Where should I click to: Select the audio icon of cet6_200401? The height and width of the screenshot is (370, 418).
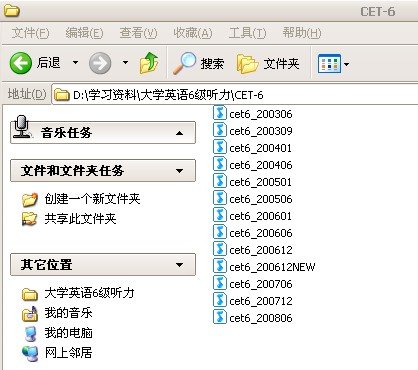220,147
